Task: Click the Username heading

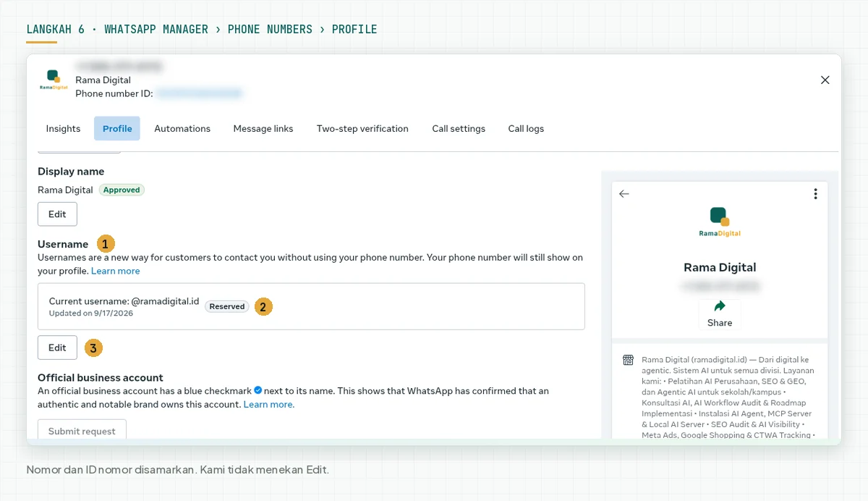Action: [x=63, y=244]
